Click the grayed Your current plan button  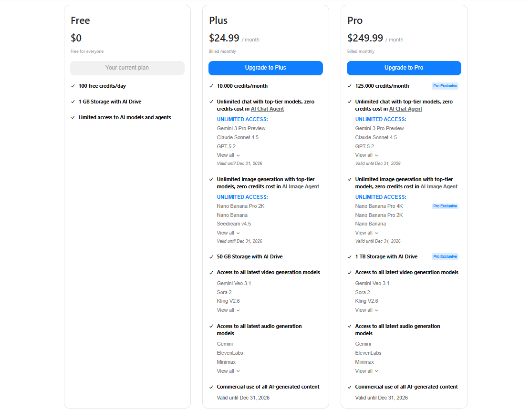coord(127,68)
